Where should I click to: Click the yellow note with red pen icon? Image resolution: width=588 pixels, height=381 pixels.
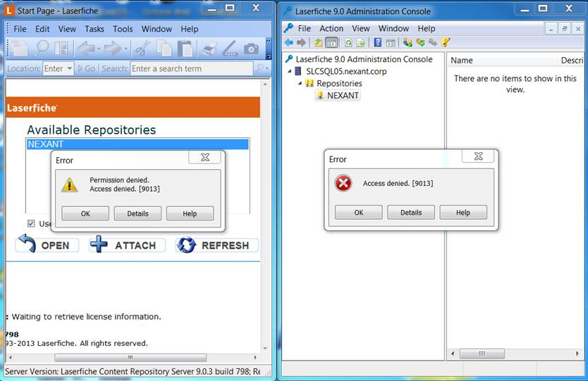(446, 42)
